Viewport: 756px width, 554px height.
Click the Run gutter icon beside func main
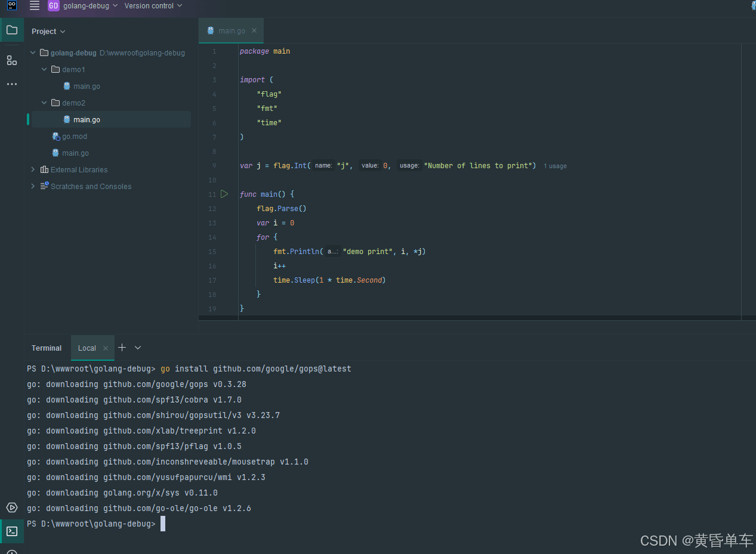(x=224, y=194)
